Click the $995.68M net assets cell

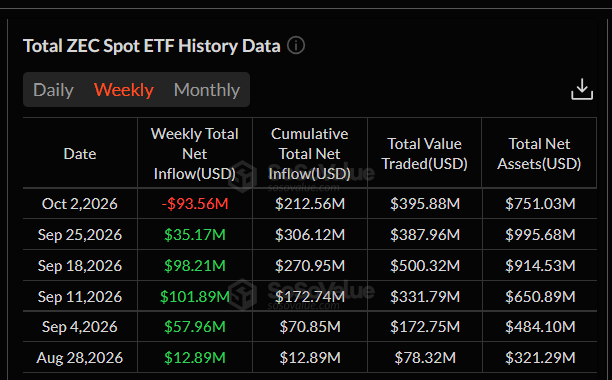540,234
